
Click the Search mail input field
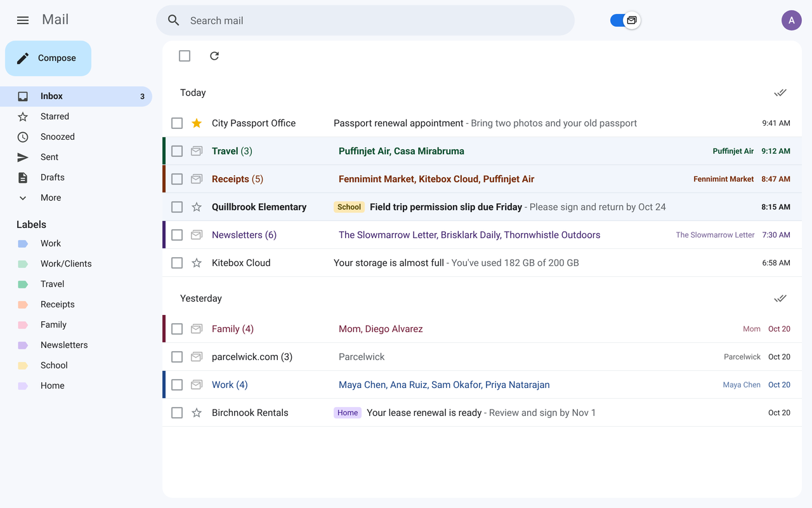pos(365,20)
